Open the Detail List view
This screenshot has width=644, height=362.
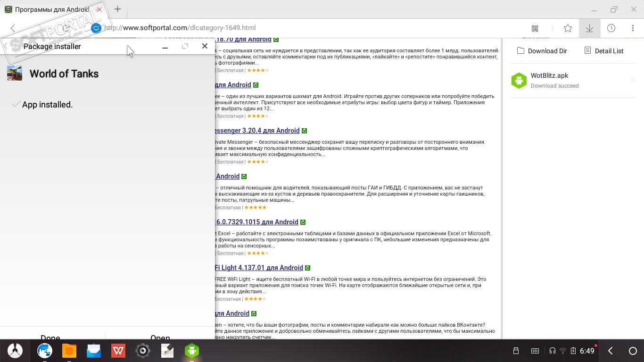[x=603, y=51]
